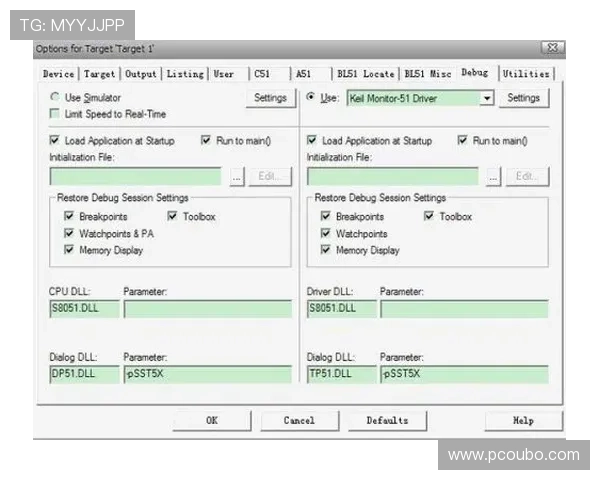Click the Defaults button

(387, 421)
